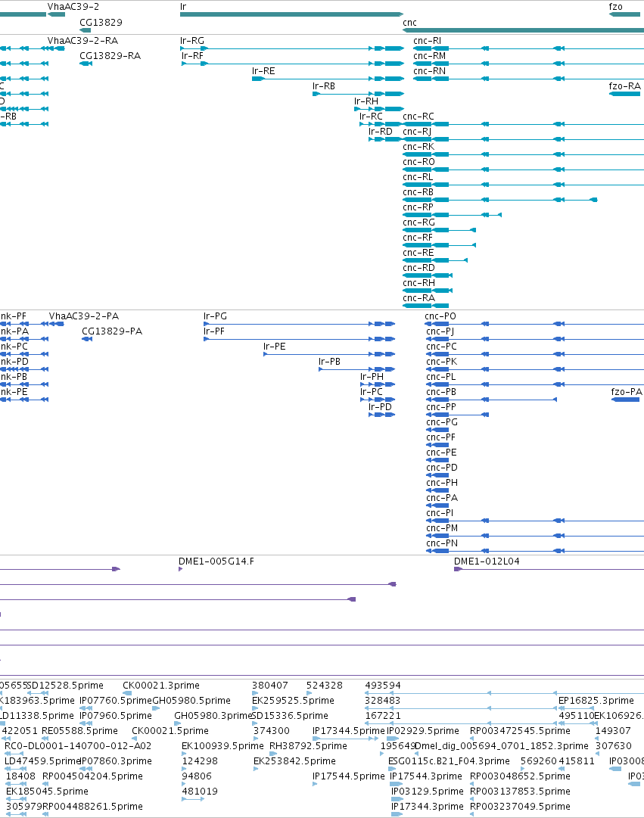
Task: Click EST label EP16825.3prime
Action: (596, 701)
